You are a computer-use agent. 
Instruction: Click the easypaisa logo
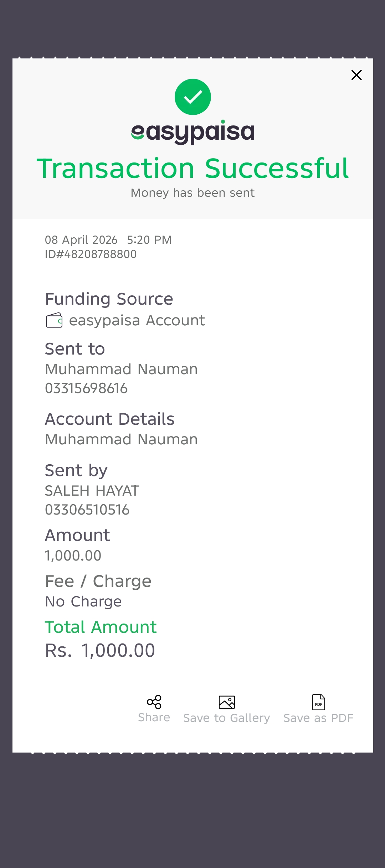click(x=193, y=132)
